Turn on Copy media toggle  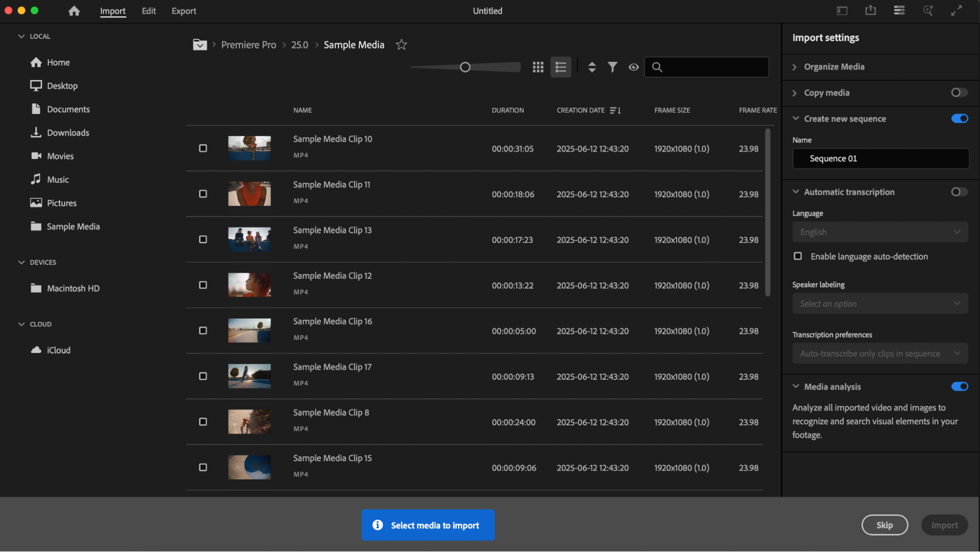coord(959,93)
